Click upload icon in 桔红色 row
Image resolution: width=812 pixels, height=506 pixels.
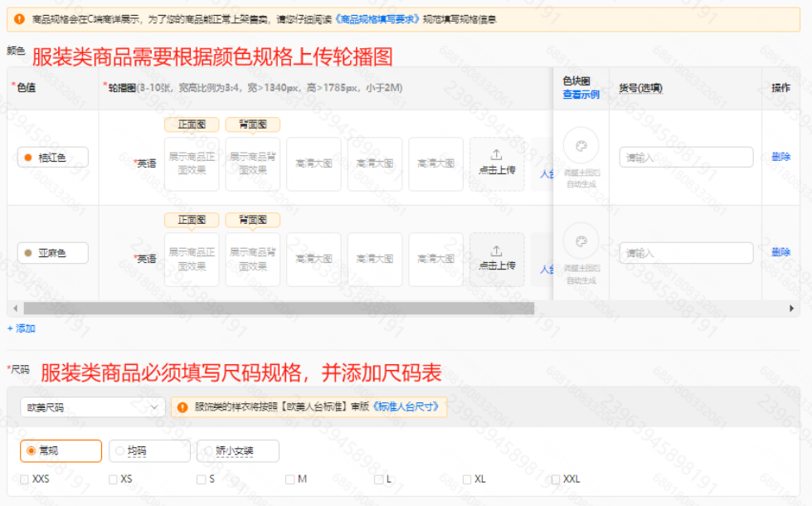(497, 155)
